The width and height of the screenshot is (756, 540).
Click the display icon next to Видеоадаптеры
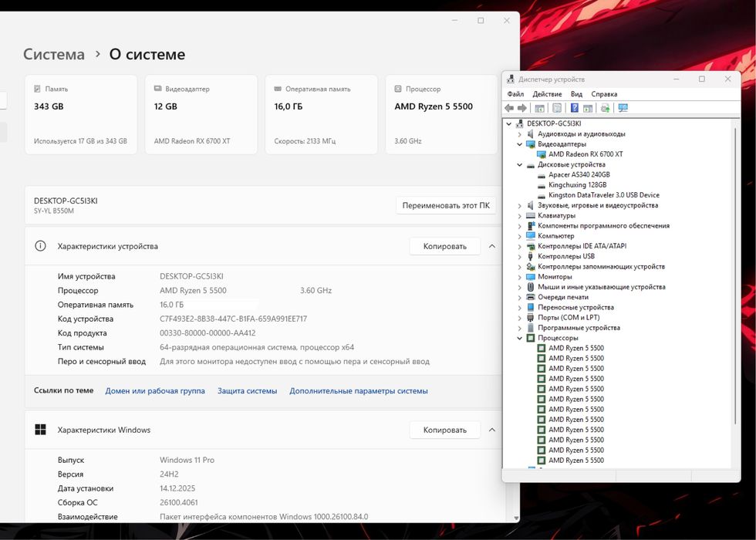point(531,144)
